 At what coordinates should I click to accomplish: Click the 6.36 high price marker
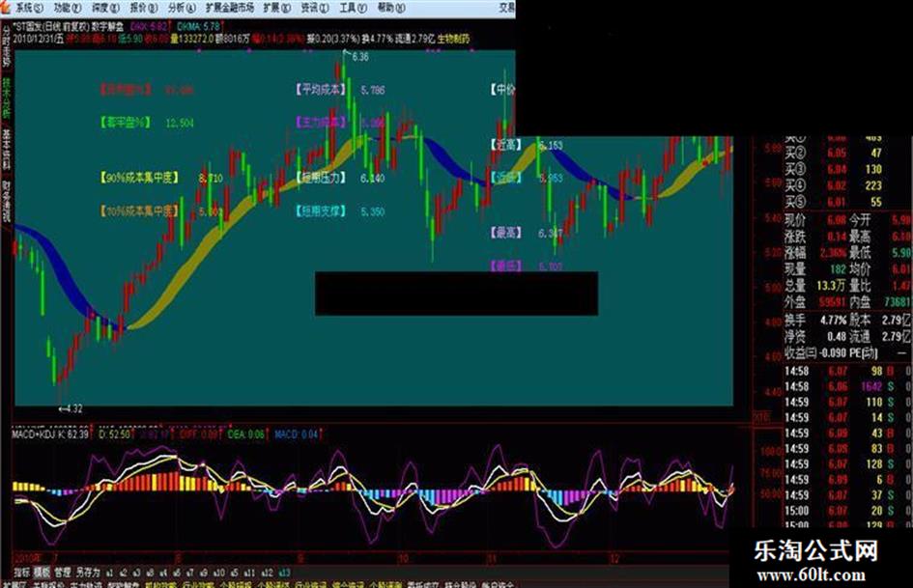[359, 56]
